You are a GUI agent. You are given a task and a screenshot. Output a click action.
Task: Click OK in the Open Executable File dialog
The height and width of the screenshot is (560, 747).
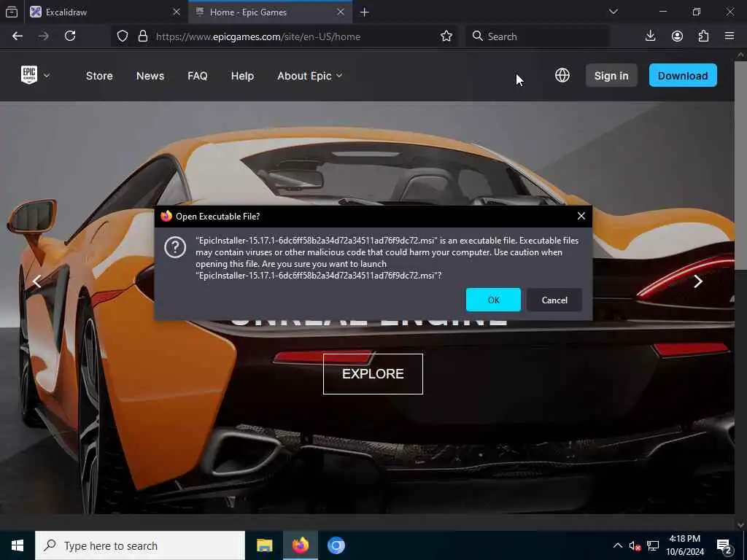[x=493, y=300]
